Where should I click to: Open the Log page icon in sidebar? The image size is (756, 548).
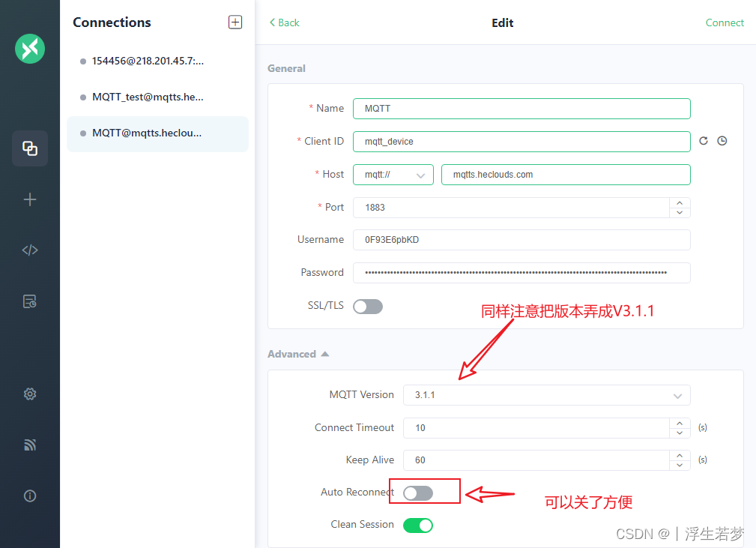[30, 301]
